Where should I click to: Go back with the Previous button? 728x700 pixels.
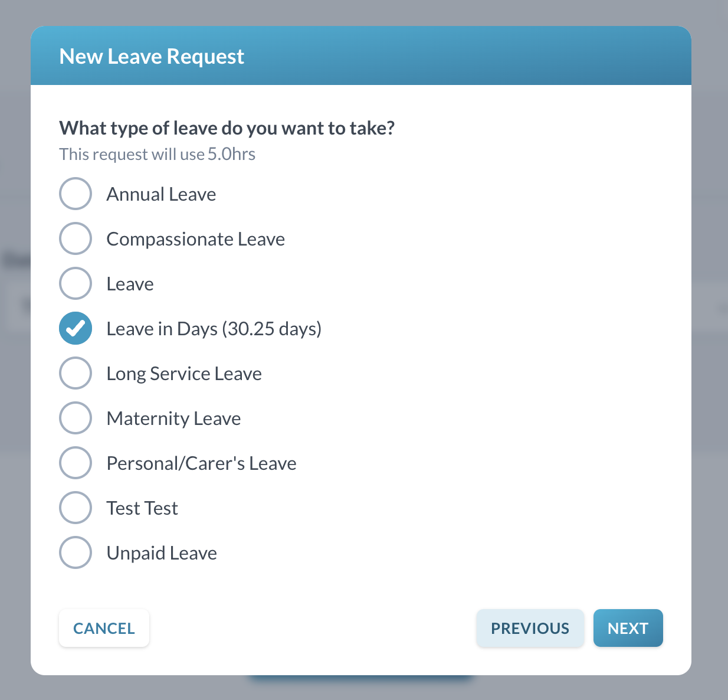(530, 628)
